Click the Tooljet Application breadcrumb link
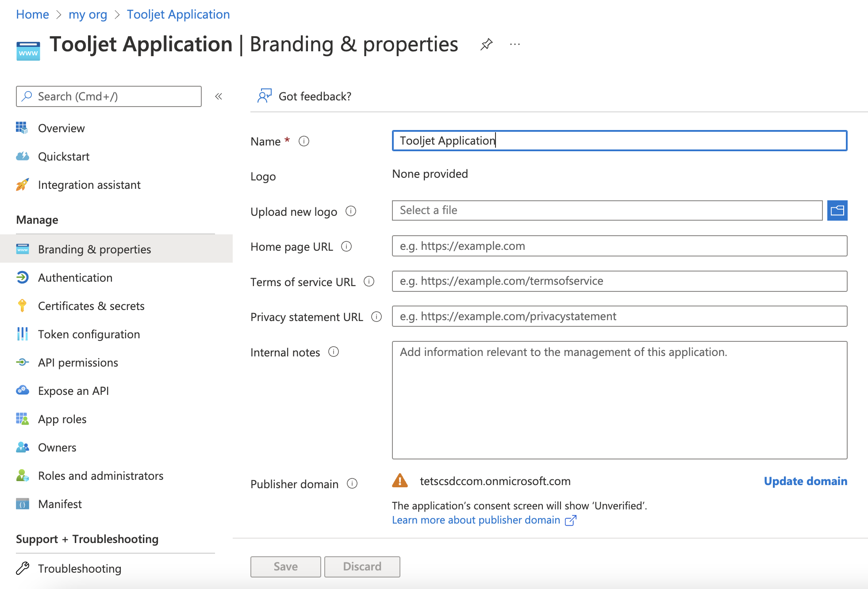 [x=178, y=15]
